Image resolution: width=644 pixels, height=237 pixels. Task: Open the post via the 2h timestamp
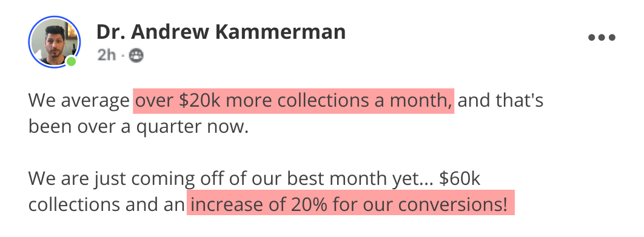(107, 55)
